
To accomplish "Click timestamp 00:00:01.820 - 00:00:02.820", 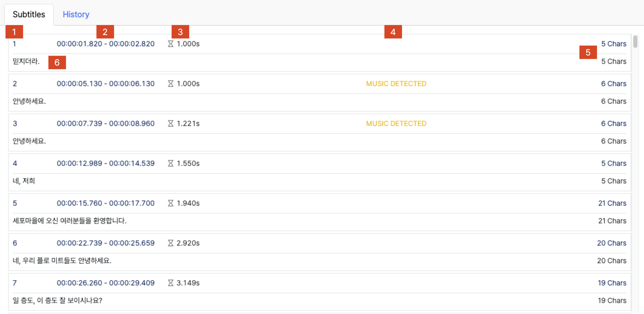I will [106, 44].
